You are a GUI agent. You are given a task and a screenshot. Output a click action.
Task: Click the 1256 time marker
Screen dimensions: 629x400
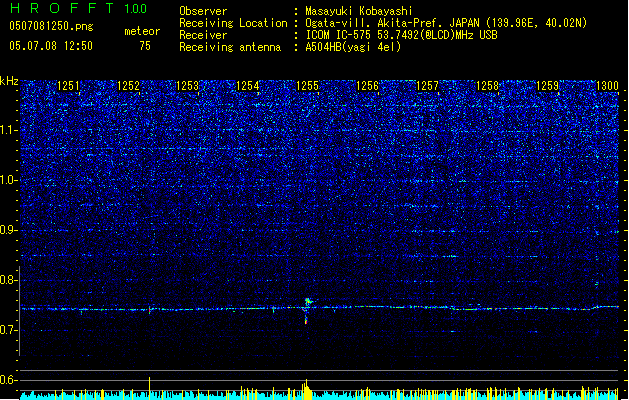coord(367,86)
